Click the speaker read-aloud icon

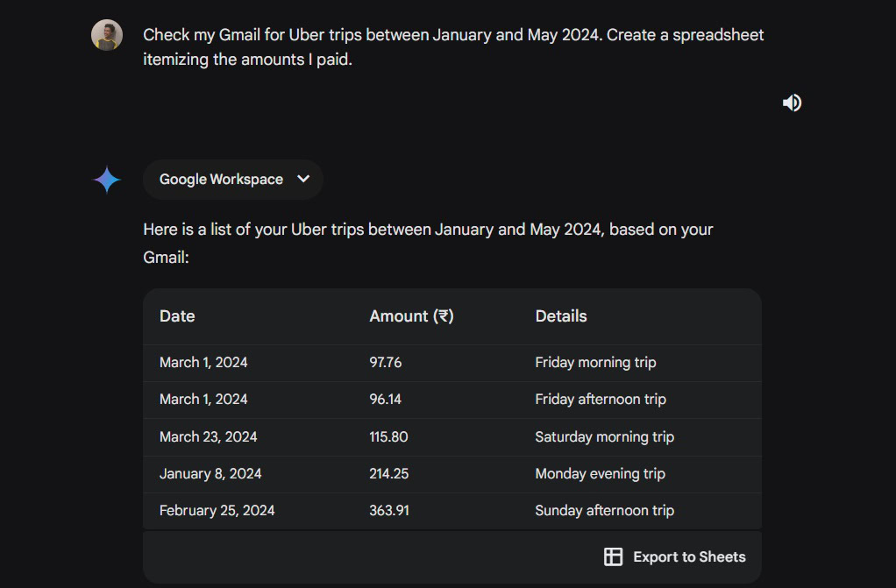point(792,103)
